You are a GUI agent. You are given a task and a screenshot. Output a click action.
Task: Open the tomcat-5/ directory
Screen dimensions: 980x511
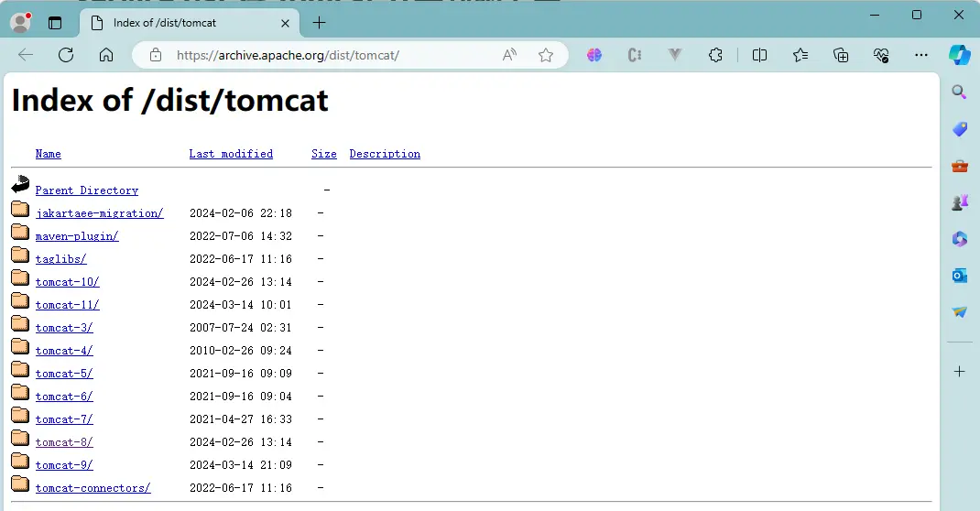[64, 374]
